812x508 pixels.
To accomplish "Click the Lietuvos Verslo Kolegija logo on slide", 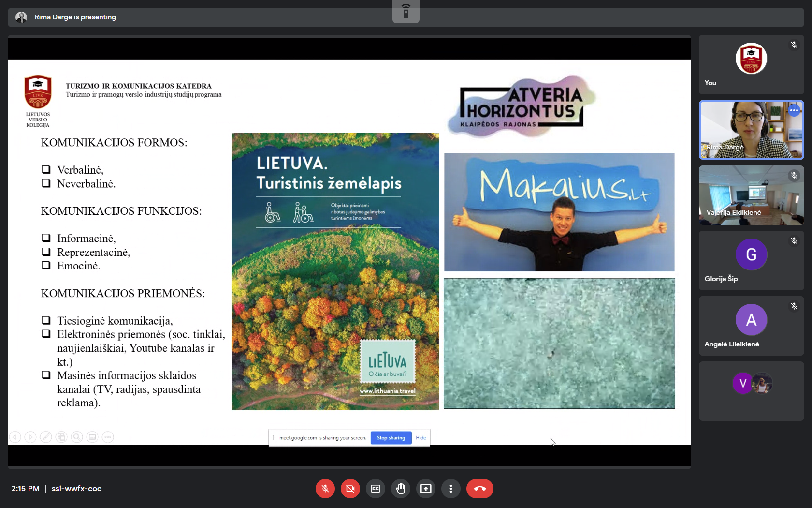I will 38,101.
